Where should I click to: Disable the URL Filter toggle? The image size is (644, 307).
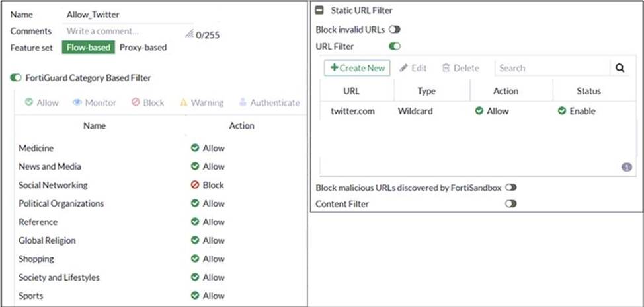pyautogui.click(x=395, y=46)
